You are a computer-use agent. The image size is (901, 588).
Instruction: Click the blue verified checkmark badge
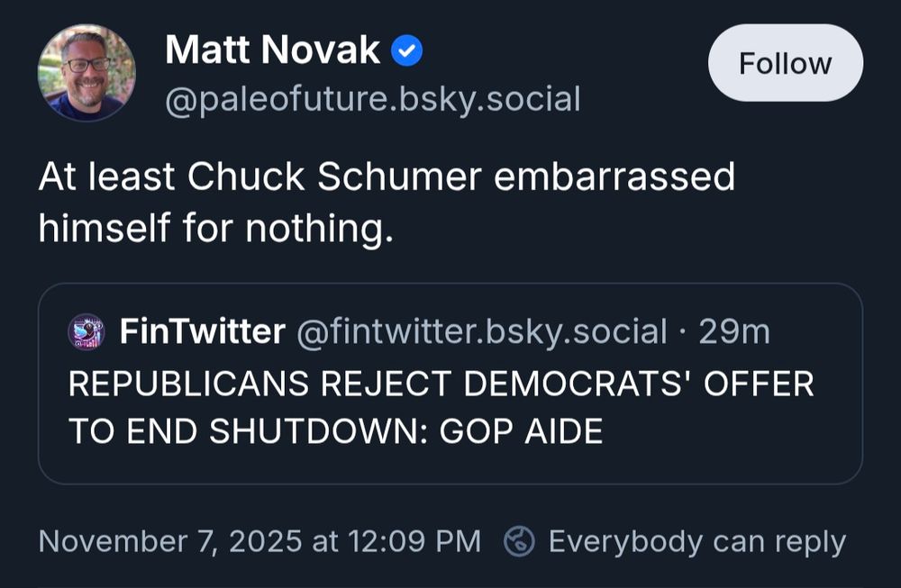[407, 52]
